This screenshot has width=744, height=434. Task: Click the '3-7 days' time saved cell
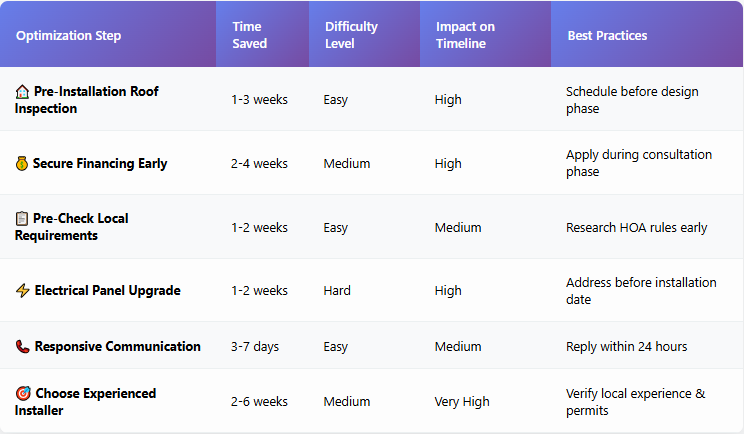[x=255, y=347]
